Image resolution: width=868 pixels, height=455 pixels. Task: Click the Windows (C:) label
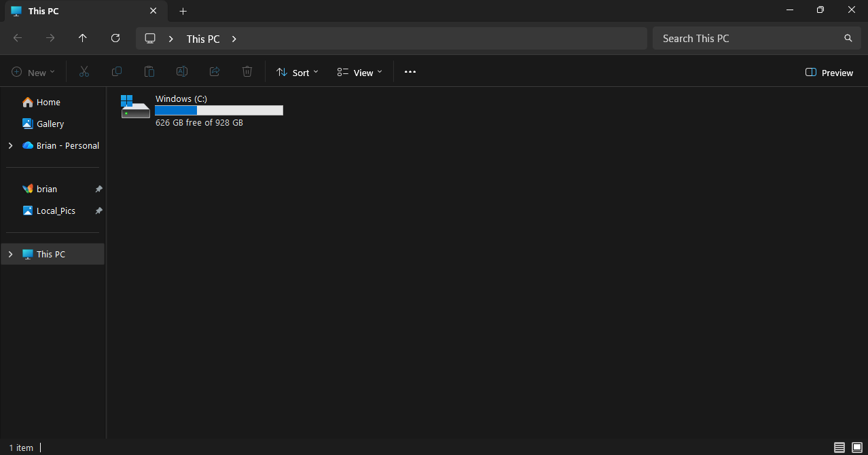pos(181,98)
